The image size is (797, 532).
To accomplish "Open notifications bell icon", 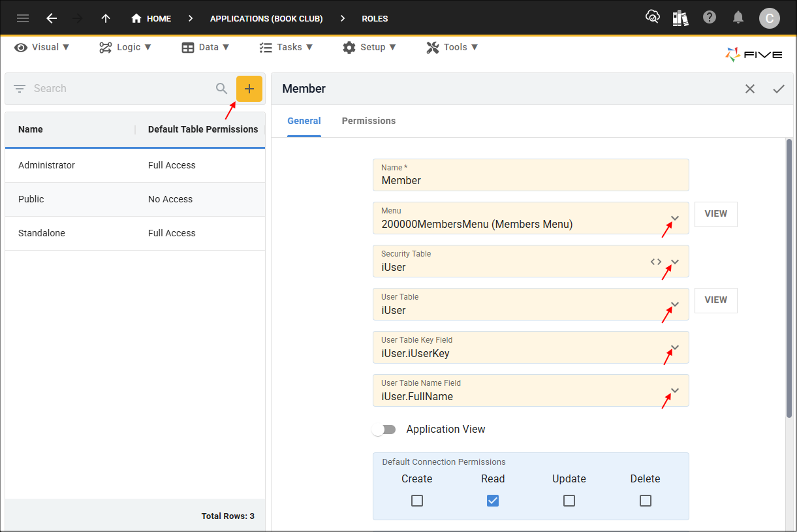I will pos(738,18).
